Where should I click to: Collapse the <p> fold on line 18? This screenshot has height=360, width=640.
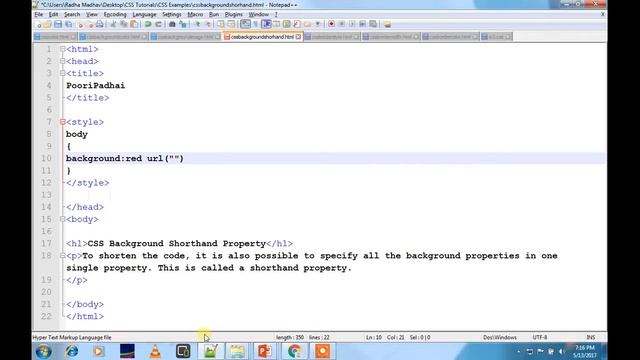(x=62, y=256)
